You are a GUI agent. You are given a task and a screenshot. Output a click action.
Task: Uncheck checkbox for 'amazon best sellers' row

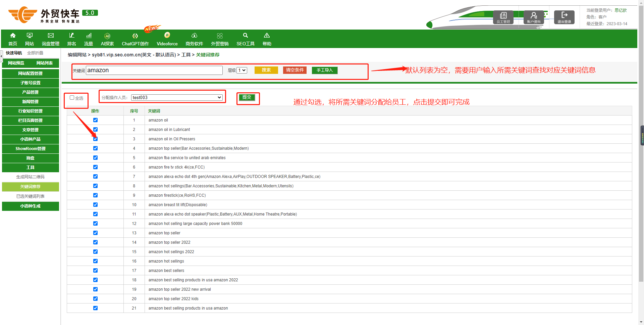95,271
